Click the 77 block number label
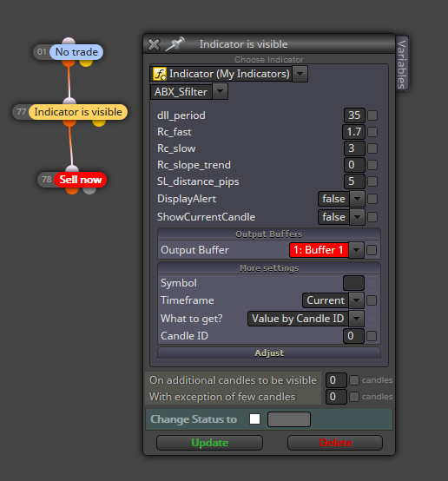Viewport: 448px width, 481px height. (x=21, y=112)
